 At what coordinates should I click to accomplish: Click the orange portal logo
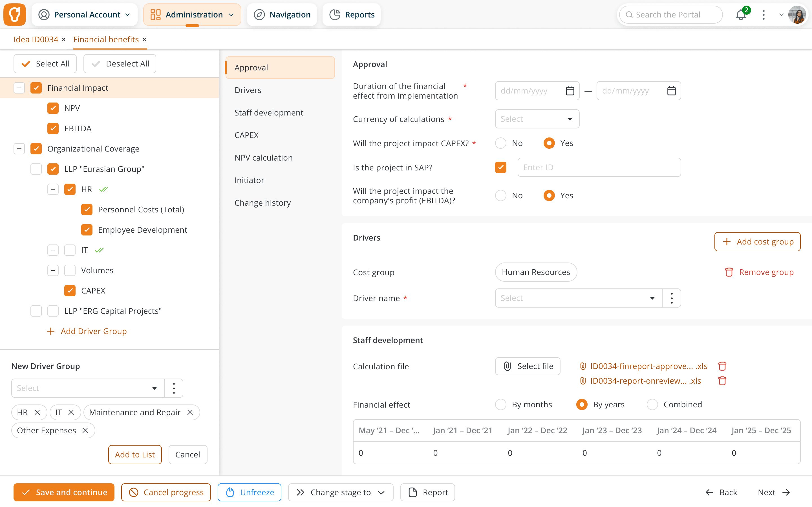(15, 15)
